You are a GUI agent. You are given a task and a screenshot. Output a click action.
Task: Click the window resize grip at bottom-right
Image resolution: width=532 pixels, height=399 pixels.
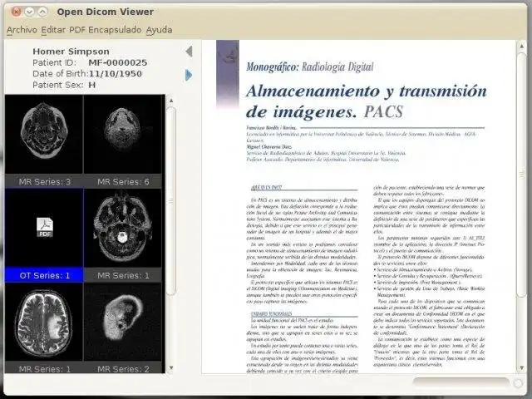coord(518,383)
